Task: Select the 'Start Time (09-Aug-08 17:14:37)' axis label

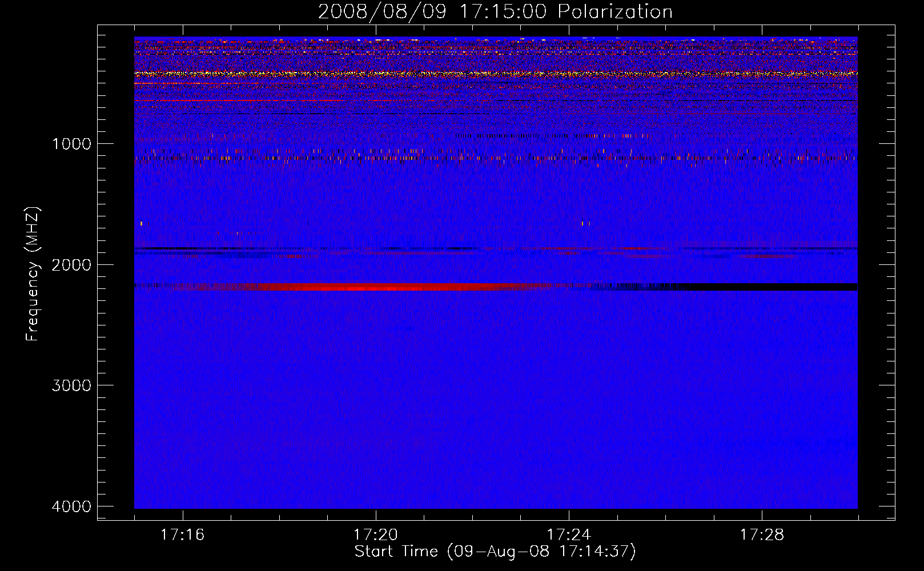Action: tap(495, 552)
